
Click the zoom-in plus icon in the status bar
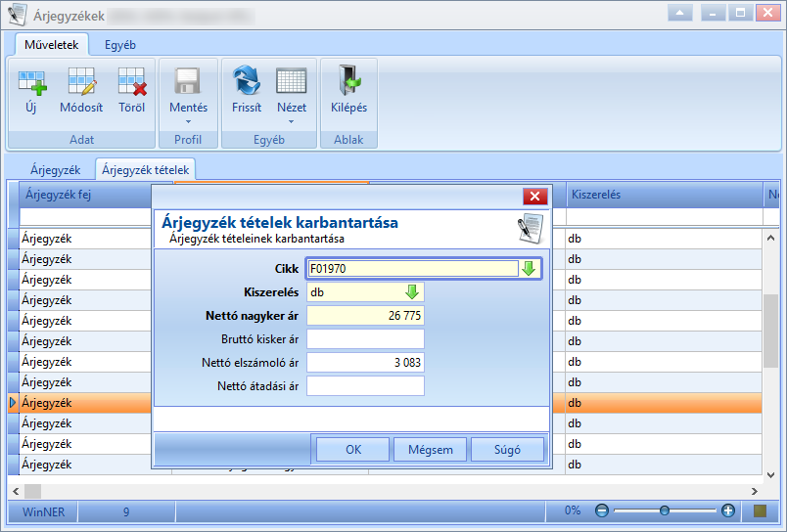(x=727, y=510)
